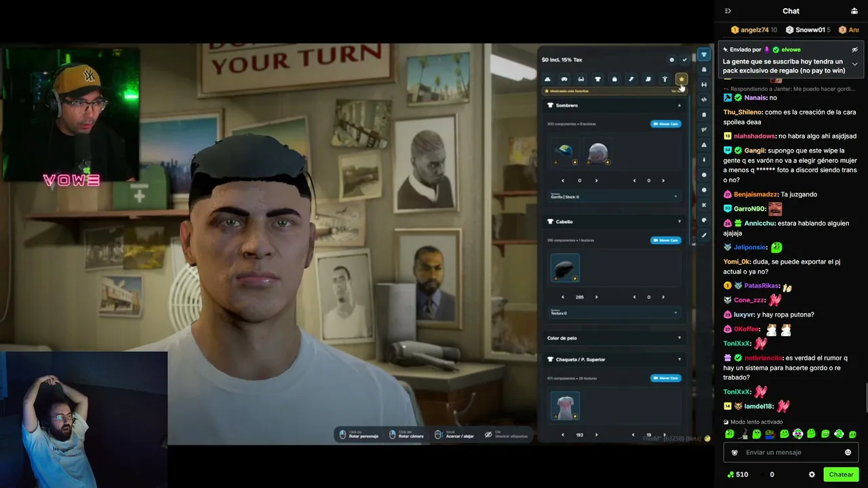
Task: Select the Y-shaped category icon beside the star
Action: coord(665,79)
